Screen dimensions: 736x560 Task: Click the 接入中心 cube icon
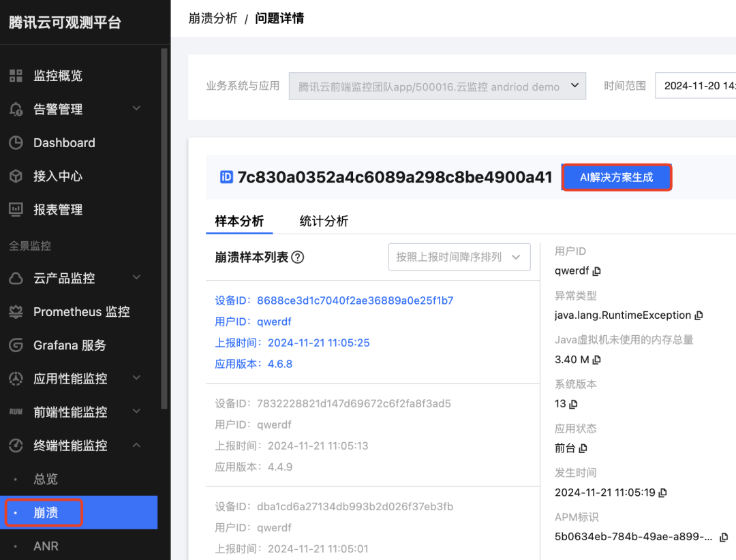[x=16, y=176]
